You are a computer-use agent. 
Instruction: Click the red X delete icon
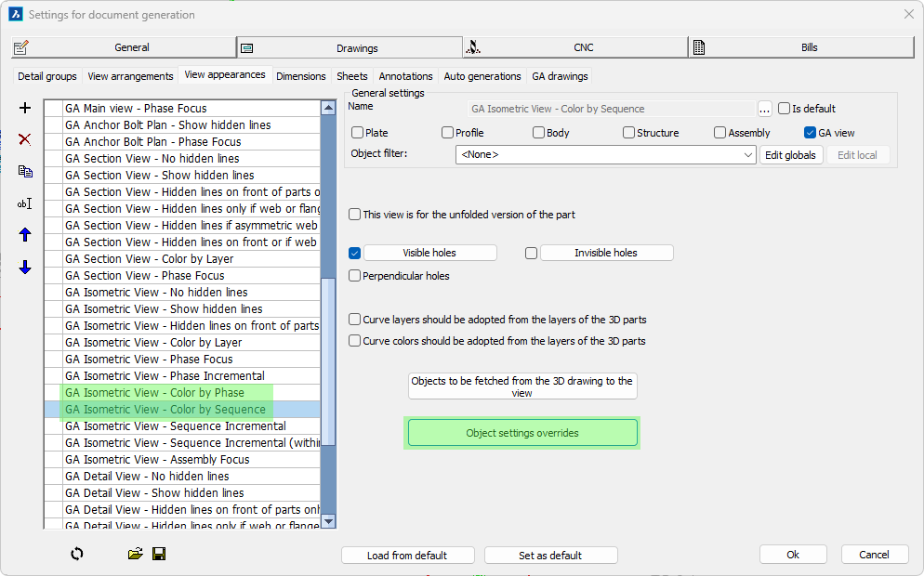pos(25,139)
